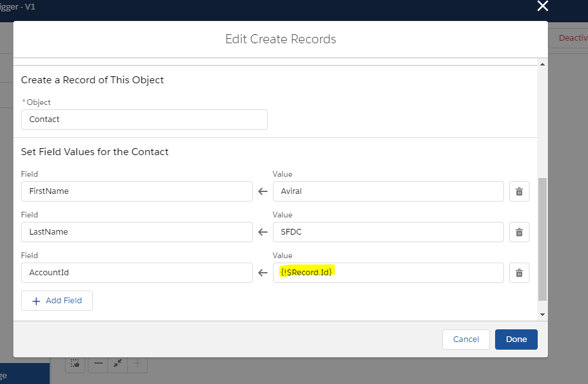Screen dimensions: 588x384
Task: Click the plus icon on Add Field
Action: pos(36,301)
